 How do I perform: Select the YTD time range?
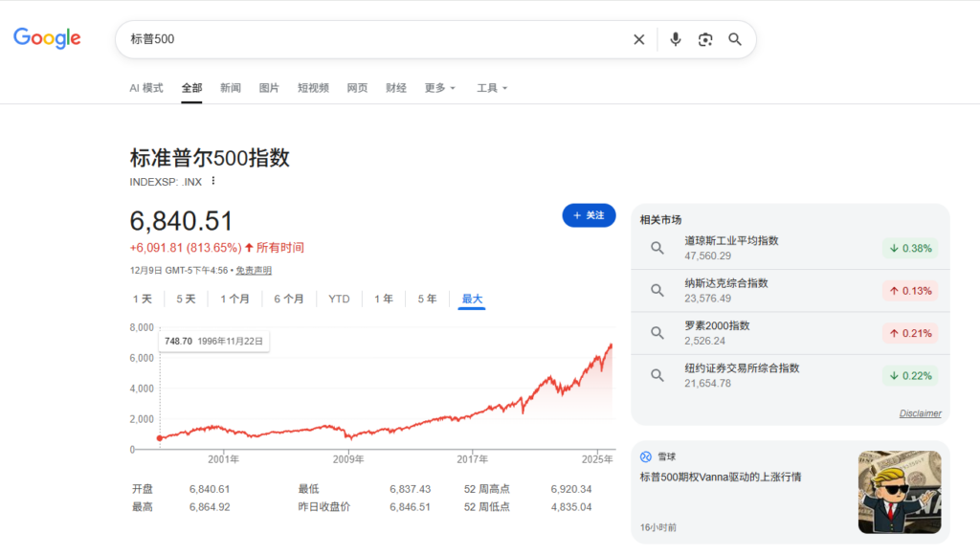(x=339, y=299)
